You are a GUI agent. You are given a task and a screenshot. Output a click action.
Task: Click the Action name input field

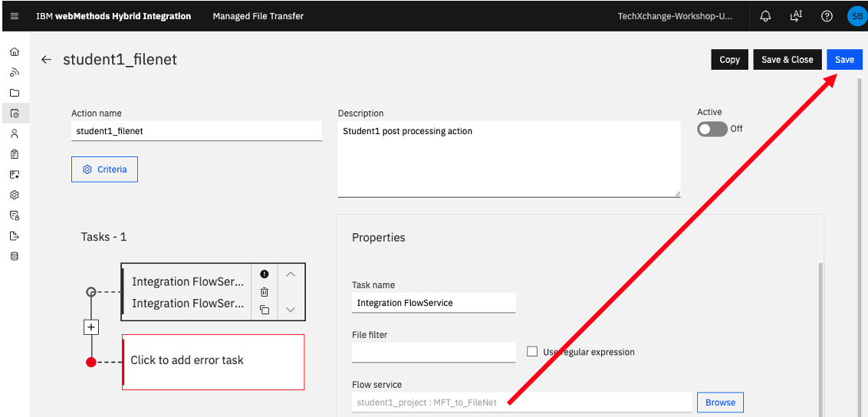pos(196,131)
